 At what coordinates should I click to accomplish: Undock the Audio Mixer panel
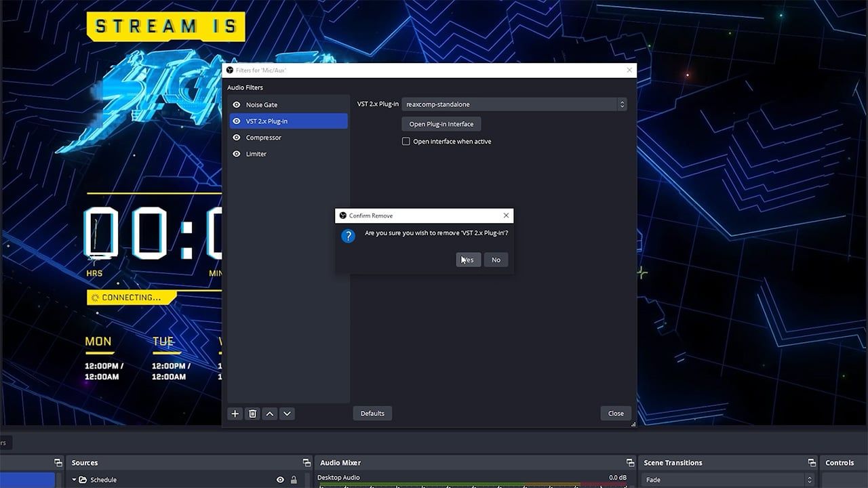[630, 463]
